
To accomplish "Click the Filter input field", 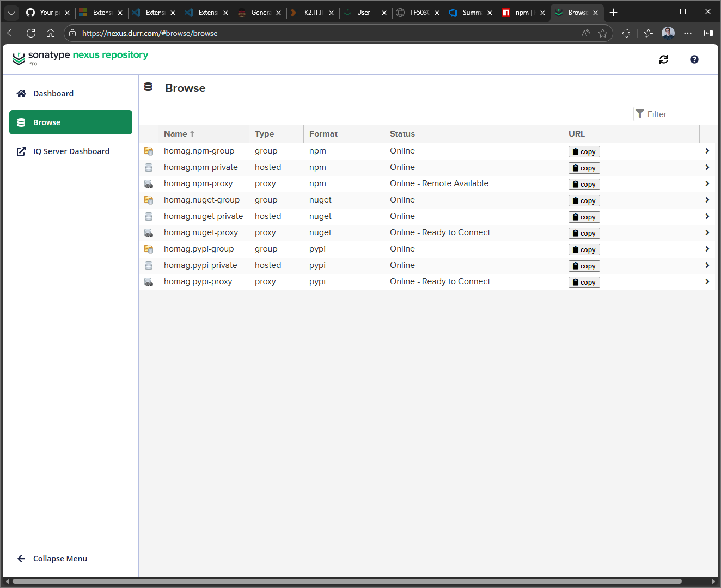I will point(676,114).
